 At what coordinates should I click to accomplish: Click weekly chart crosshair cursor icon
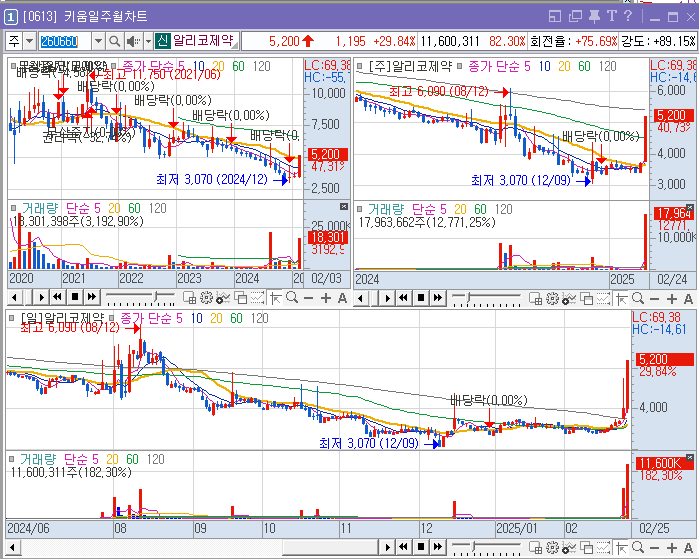point(621,298)
